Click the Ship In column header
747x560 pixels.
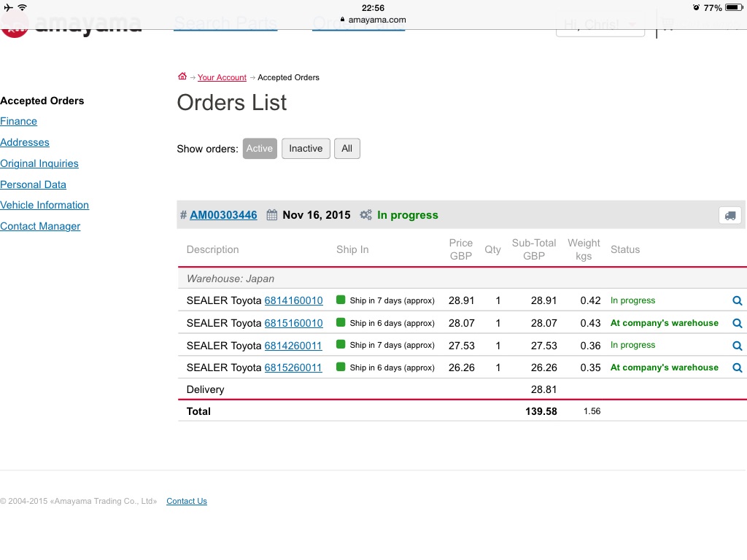pos(352,249)
